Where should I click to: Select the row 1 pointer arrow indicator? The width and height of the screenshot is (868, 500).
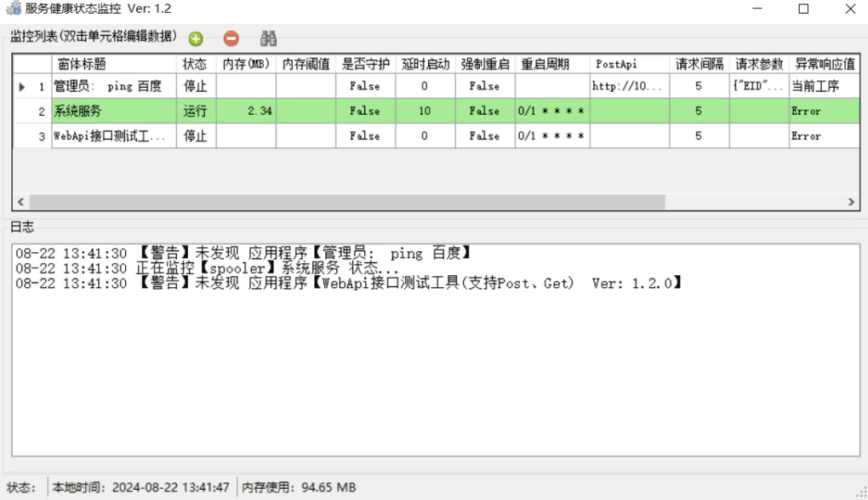[22, 86]
